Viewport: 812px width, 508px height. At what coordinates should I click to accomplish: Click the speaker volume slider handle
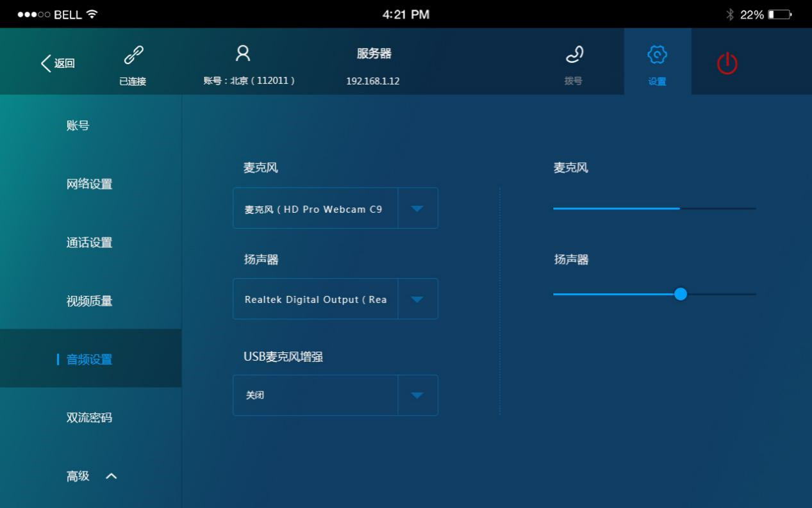coord(681,294)
